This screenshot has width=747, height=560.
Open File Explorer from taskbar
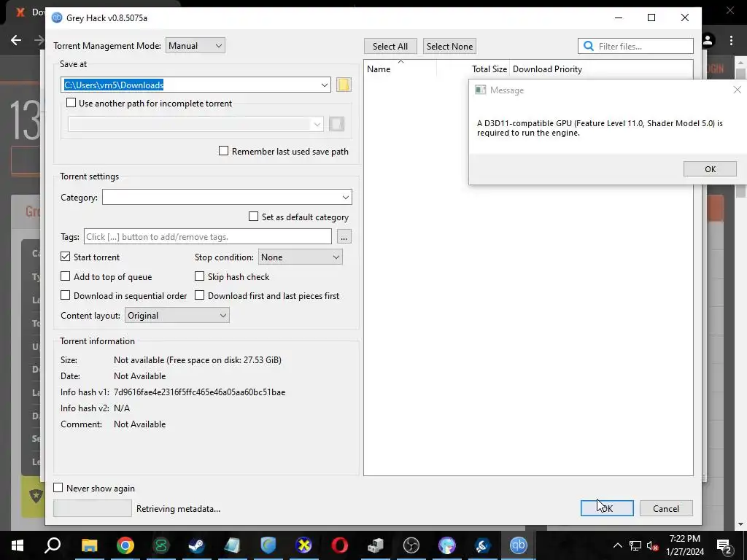coord(89,545)
